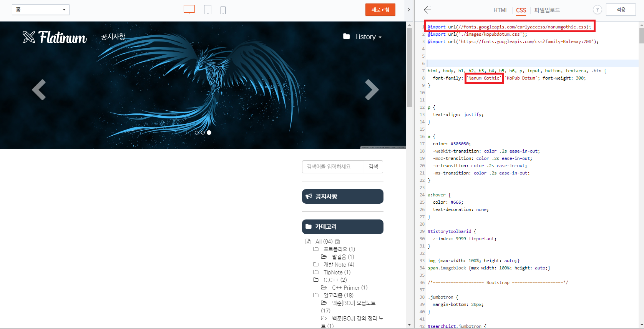Expand the Tistory dropdown menu

point(368,37)
